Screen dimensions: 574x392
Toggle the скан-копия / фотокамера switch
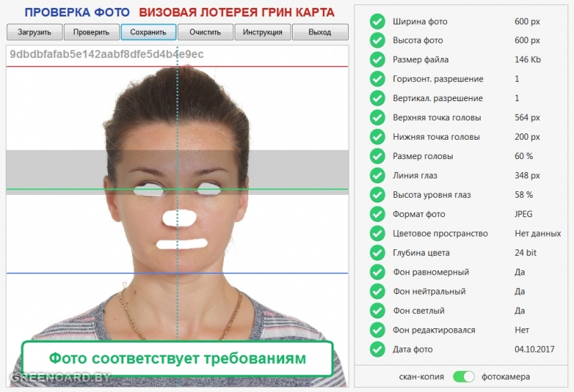tap(464, 376)
